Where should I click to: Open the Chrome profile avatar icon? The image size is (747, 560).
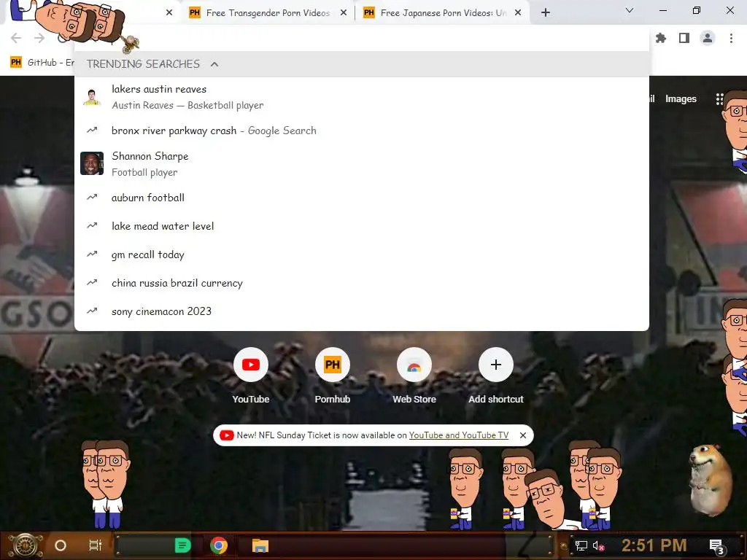708,38
